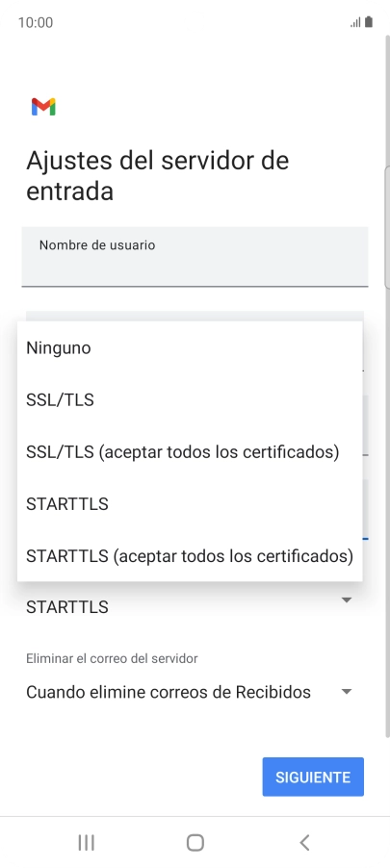This screenshot has width=390, height=868.
Task: Select plain SSL/TLS option in list
Action: 190,399
